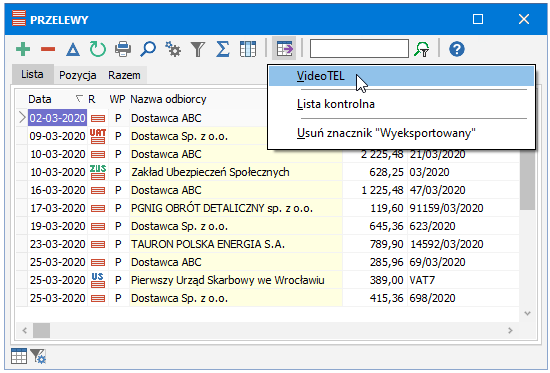Click the export button with purple arrow
This screenshot has height=373, width=550.
click(284, 48)
